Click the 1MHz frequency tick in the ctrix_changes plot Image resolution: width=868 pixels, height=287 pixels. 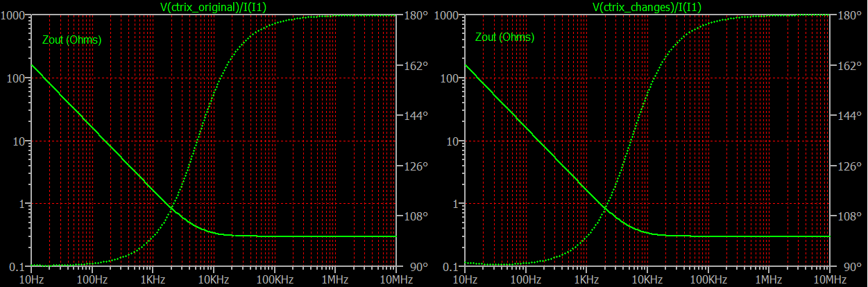coord(768,279)
